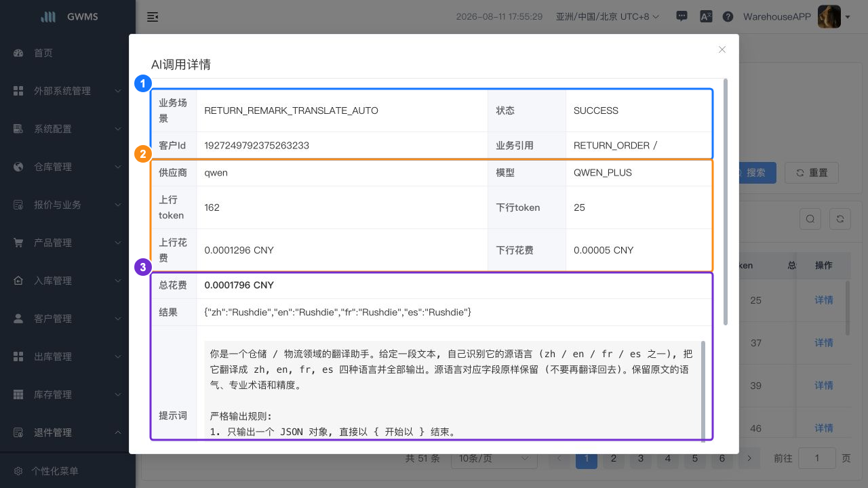Click the next page arrow
The height and width of the screenshot is (488, 868).
coord(749,459)
